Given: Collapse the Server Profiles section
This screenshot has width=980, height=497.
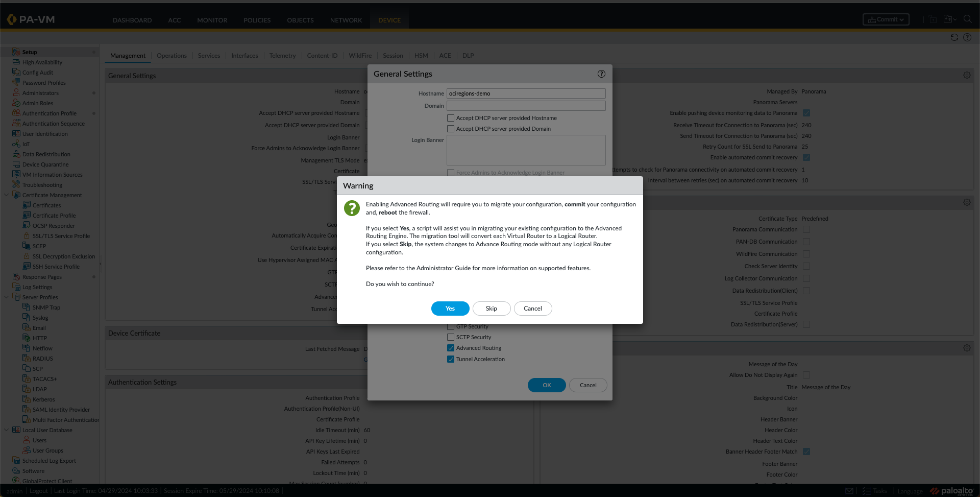Looking at the screenshot, I should pyautogui.click(x=7, y=297).
